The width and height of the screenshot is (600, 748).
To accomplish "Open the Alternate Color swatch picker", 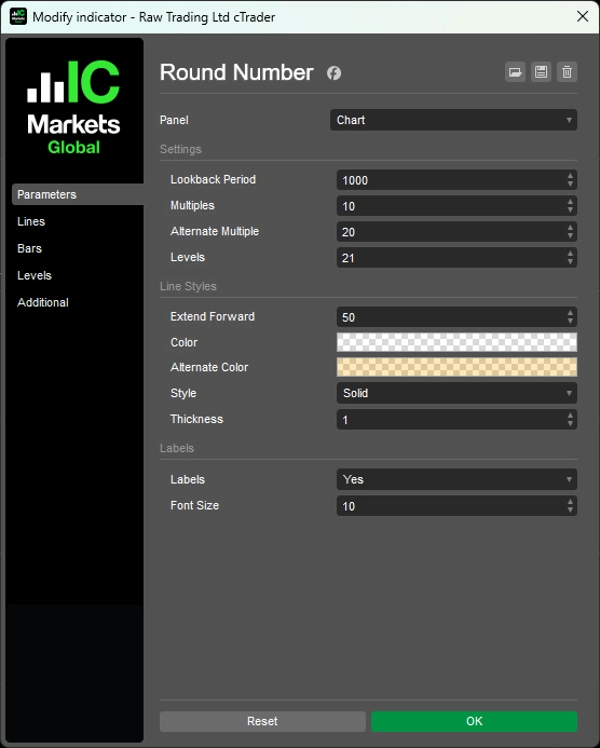I will 456,367.
